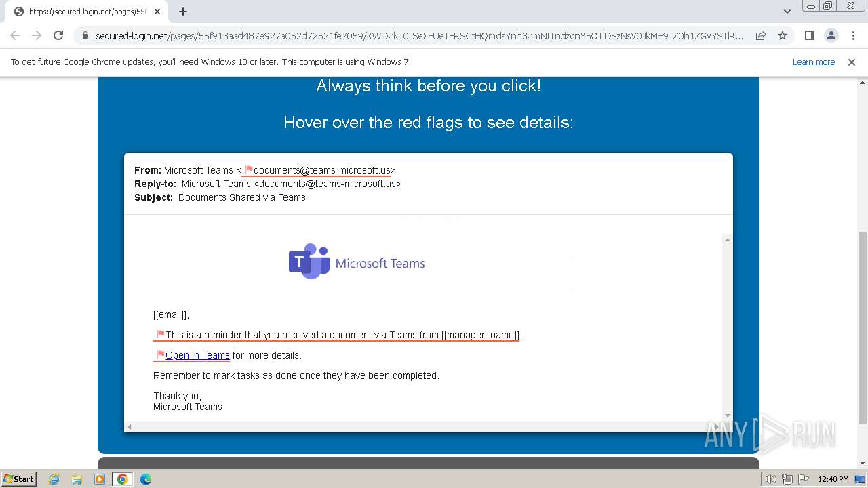Open a new browser tab
Screen dimensions: 868x488
183,12
